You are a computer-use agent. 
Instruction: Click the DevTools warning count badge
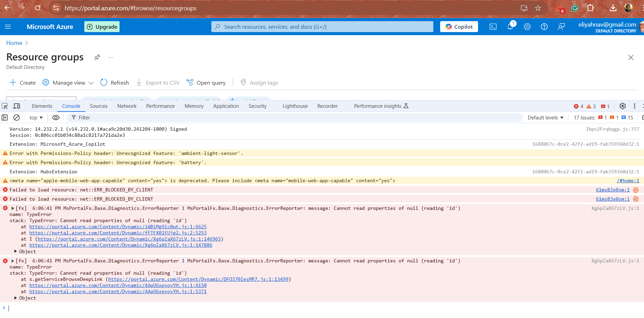coord(591,106)
